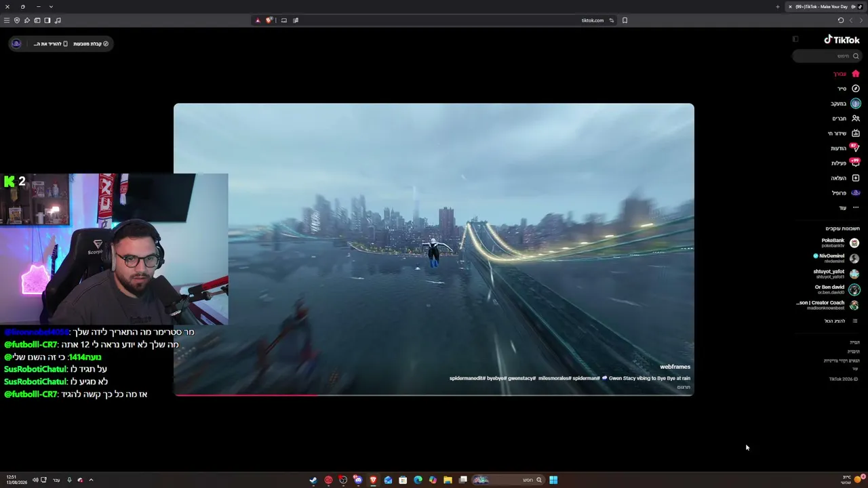Open the Explore (סייר) compass page
This screenshot has height=488, width=868.
point(848,89)
